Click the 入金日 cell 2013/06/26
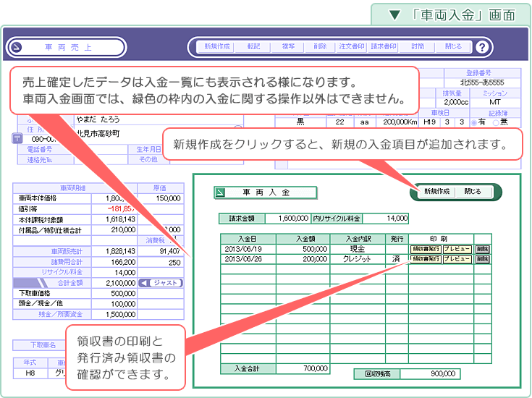This screenshot has width=532, height=398. (x=248, y=259)
